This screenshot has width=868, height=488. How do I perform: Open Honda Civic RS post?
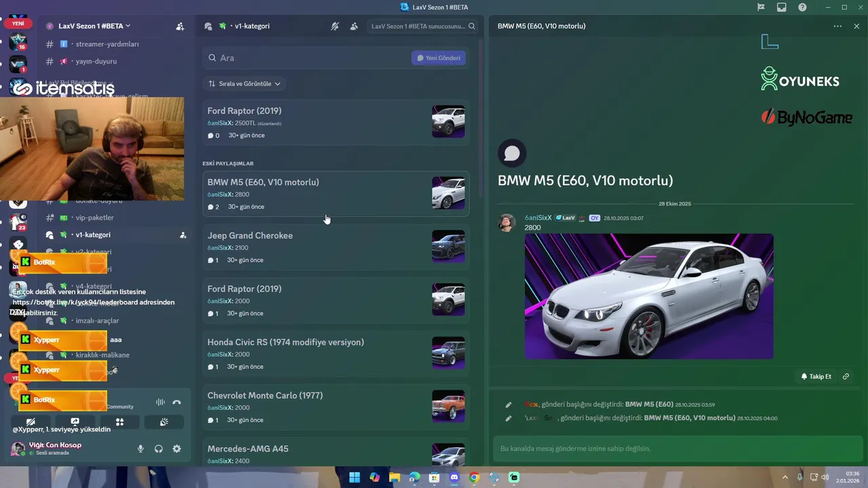[336, 354]
